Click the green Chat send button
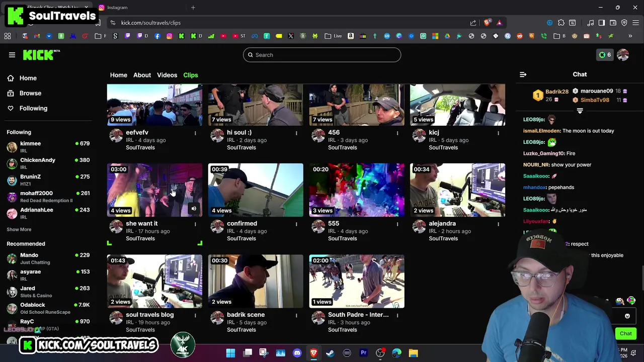This screenshot has width=644, height=362. click(x=625, y=333)
